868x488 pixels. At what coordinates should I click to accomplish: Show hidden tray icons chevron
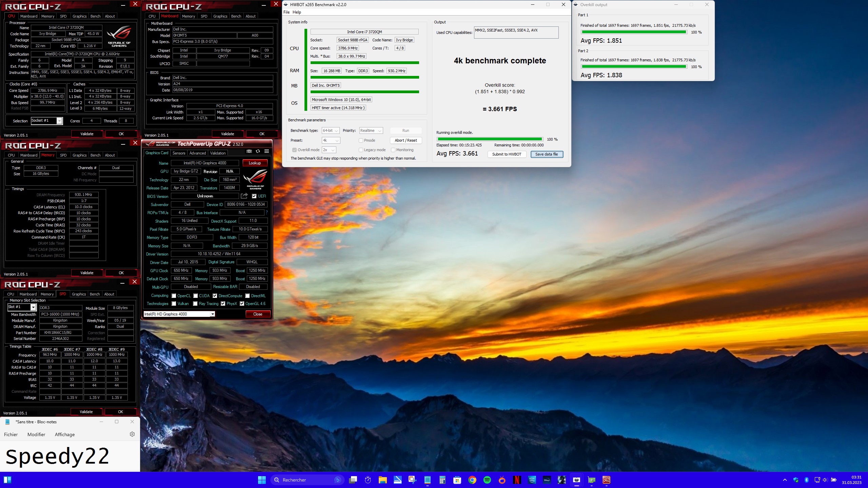[x=785, y=480]
